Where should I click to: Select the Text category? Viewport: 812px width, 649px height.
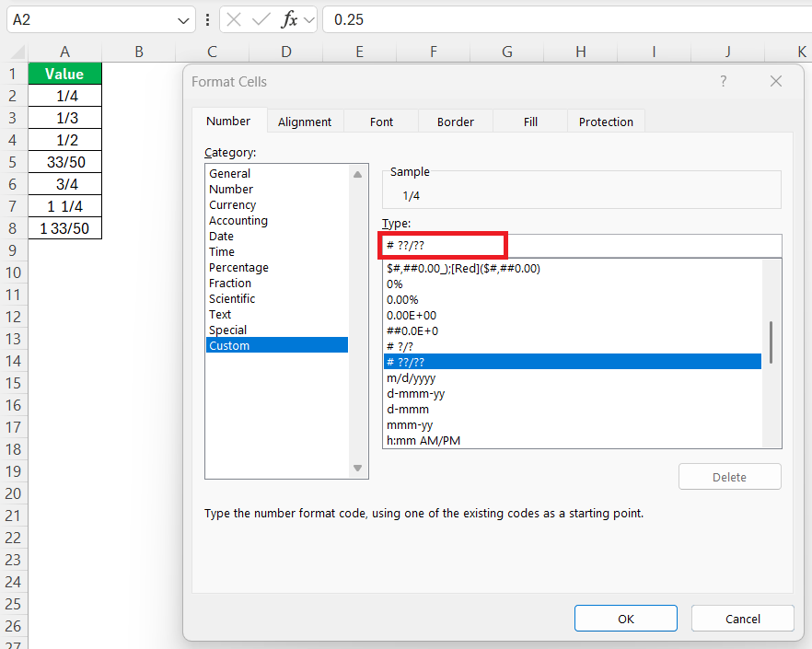pos(277,315)
